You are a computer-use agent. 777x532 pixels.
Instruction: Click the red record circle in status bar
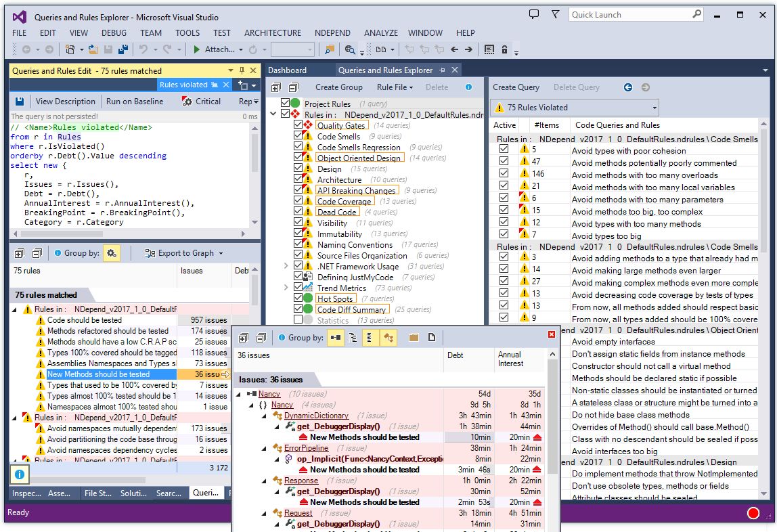pyautogui.click(x=753, y=513)
